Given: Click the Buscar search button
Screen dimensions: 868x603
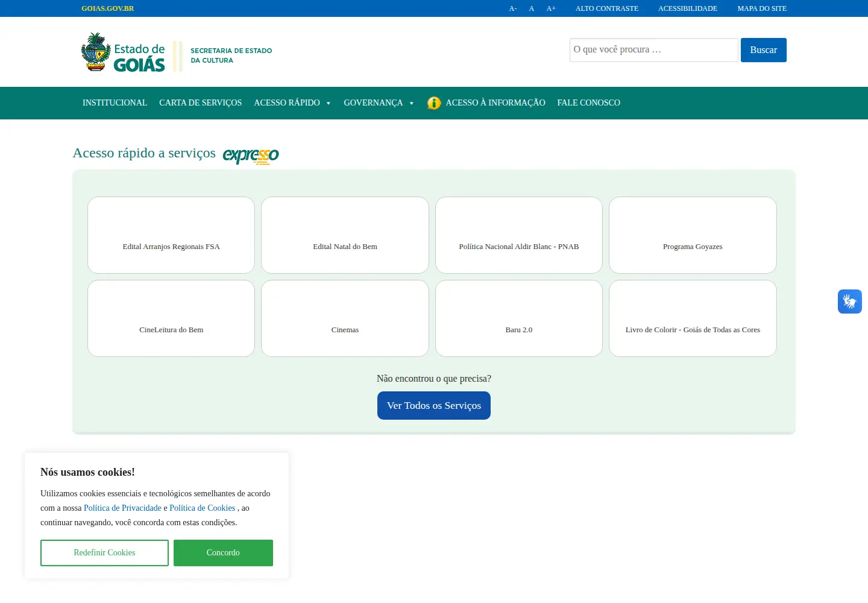Looking at the screenshot, I should point(764,50).
